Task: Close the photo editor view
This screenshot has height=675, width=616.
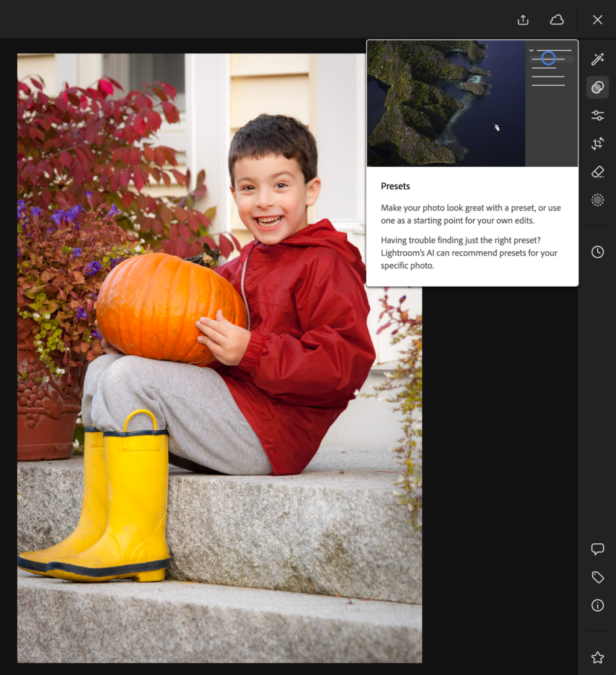Action: 597,20
